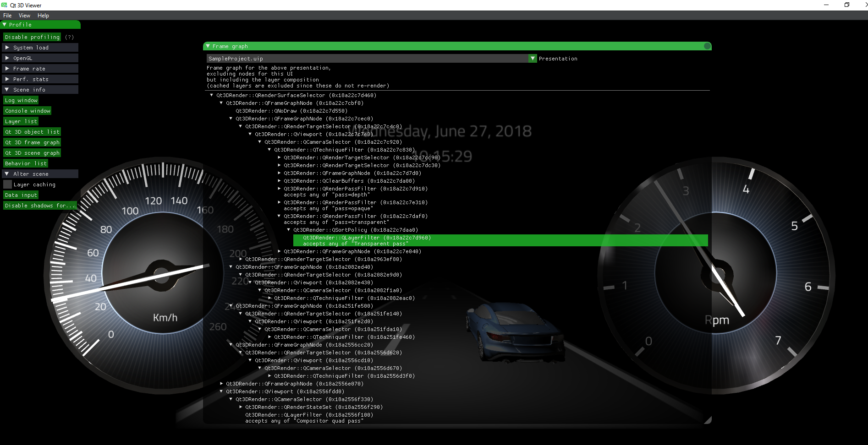Screen dimensions: 868x445
Task: Expand the System load section
Action: [x=7, y=48]
